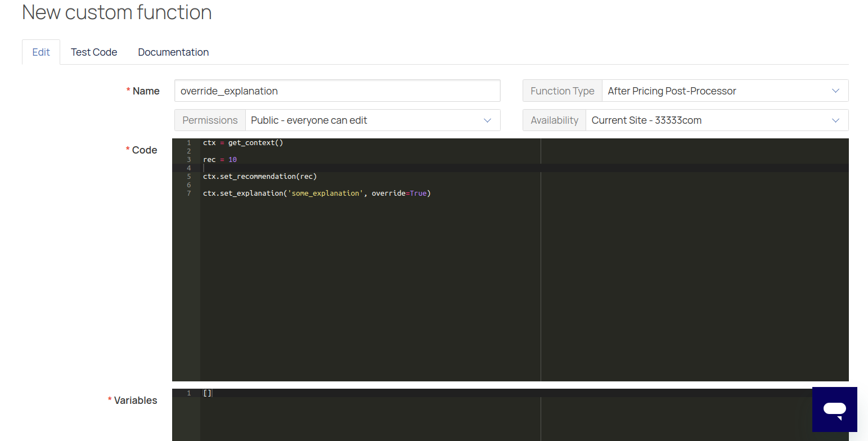Click the Permissions label
The height and width of the screenshot is (441, 868).
(210, 120)
